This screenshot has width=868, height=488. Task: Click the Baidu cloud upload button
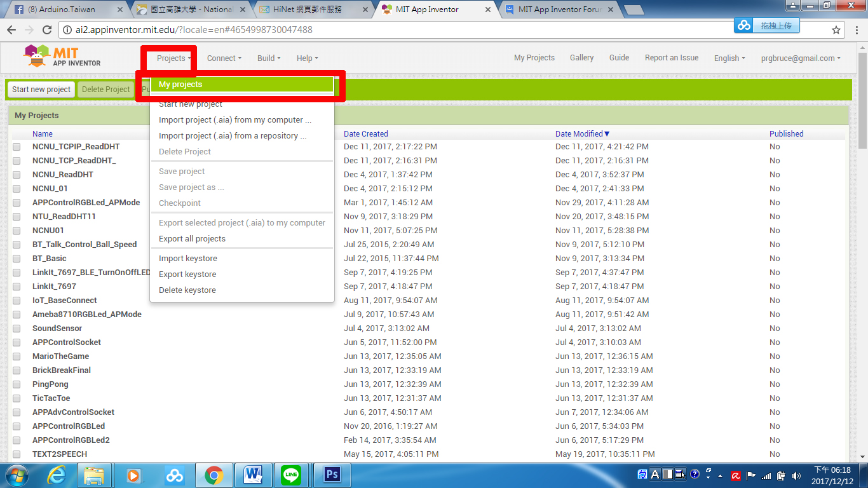pyautogui.click(x=766, y=25)
